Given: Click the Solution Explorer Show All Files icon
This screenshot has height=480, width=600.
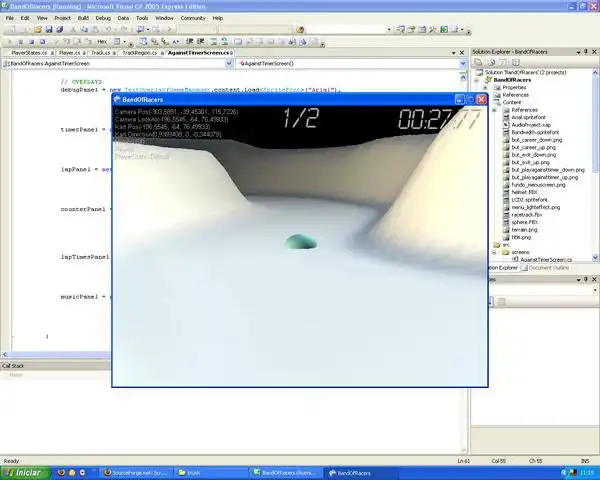Looking at the screenshot, I should [x=492, y=62].
